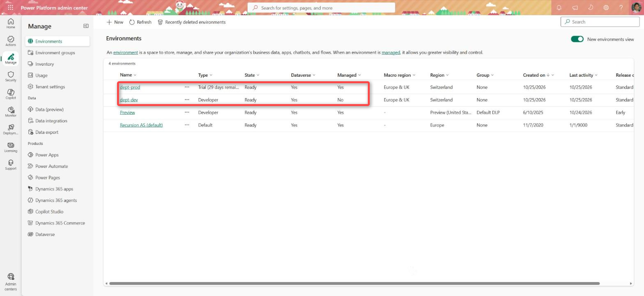This screenshot has height=296, width=644.
Task: Open more options for dept-dev row
Action: pyautogui.click(x=187, y=100)
